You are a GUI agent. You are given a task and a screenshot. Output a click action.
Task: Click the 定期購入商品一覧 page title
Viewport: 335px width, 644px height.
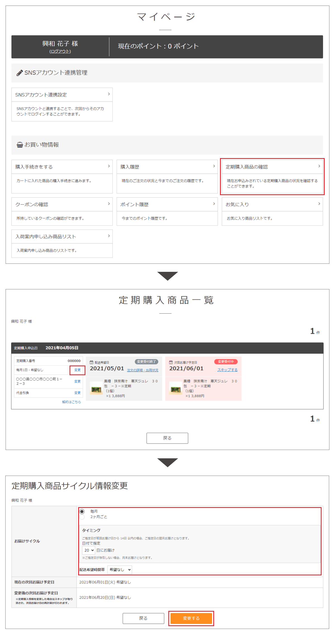166,300
